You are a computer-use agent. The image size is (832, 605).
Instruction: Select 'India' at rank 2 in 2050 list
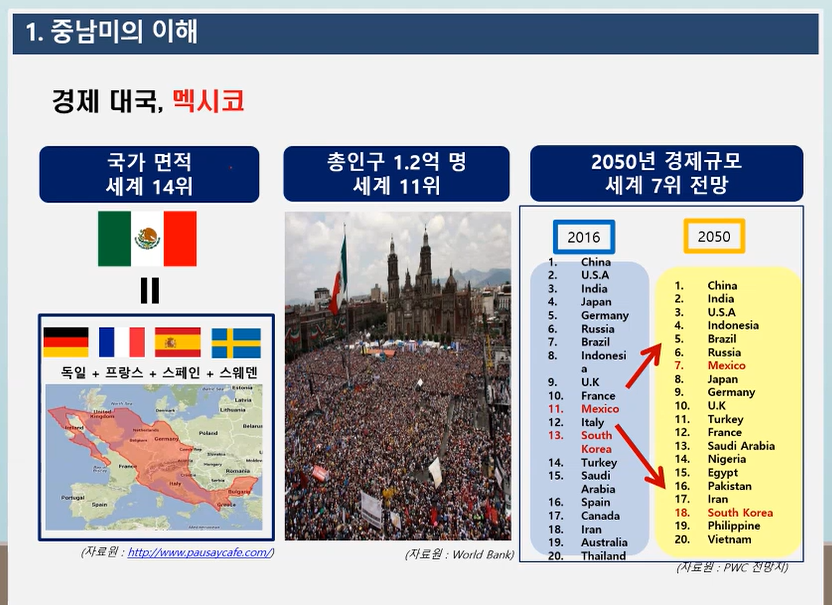click(x=721, y=299)
